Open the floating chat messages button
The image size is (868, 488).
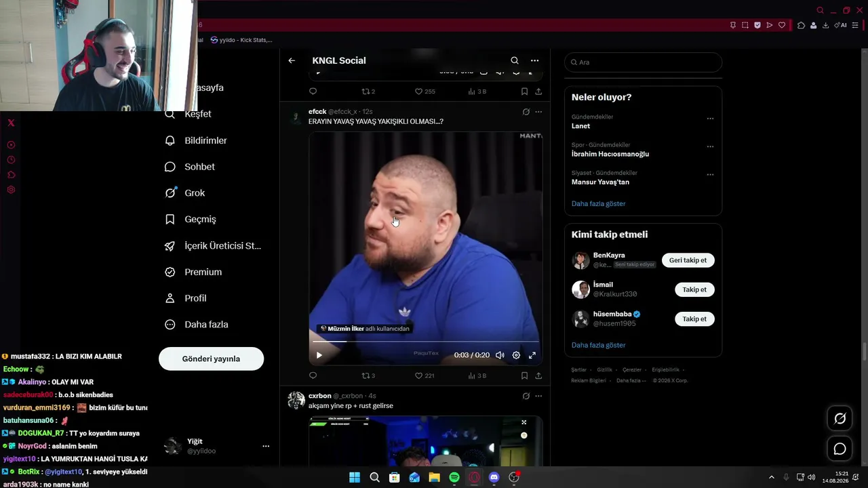tap(840, 449)
